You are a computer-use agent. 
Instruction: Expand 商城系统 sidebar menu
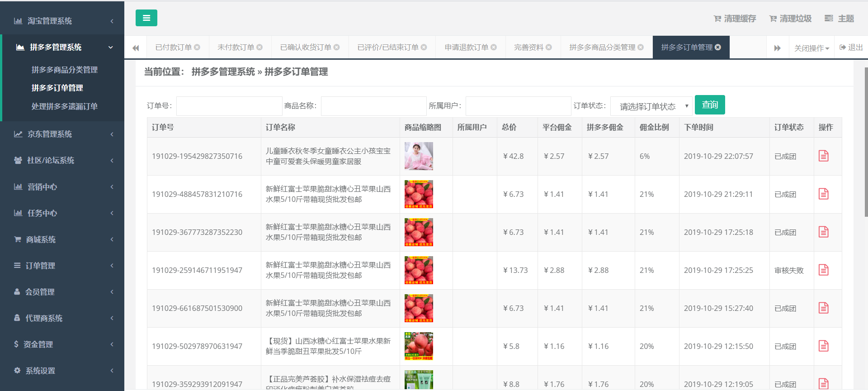pyautogui.click(x=62, y=239)
